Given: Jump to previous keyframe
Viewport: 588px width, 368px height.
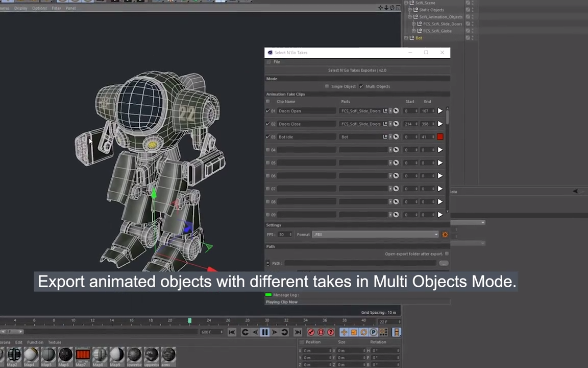Looking at the screenshot, I should [245, 332].
